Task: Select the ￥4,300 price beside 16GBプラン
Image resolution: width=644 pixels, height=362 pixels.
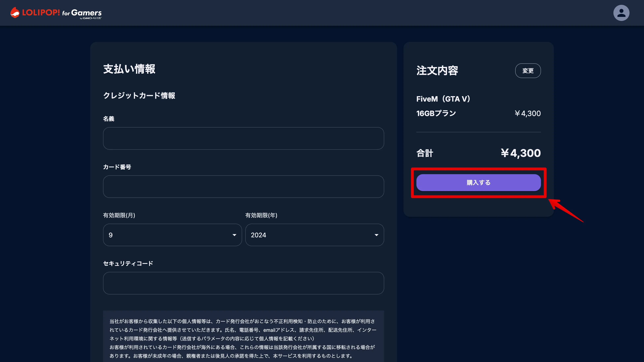Action: point(527,113)
